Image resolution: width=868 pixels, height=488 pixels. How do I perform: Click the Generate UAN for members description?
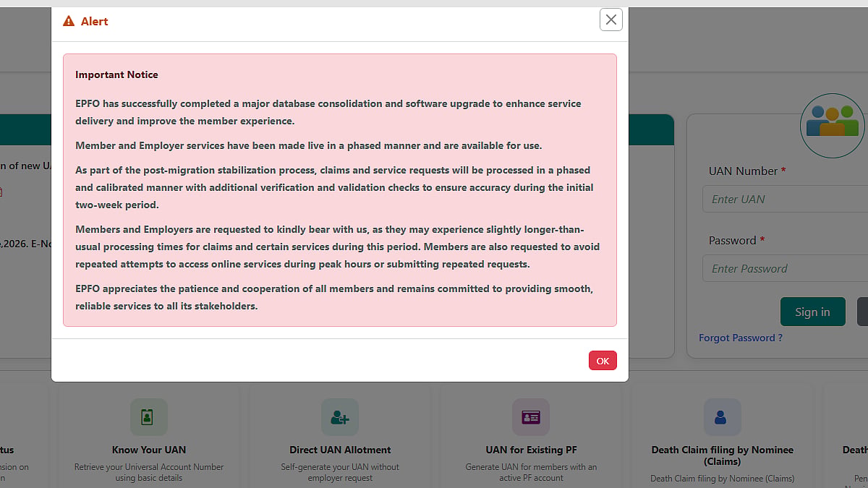(531, 472)
